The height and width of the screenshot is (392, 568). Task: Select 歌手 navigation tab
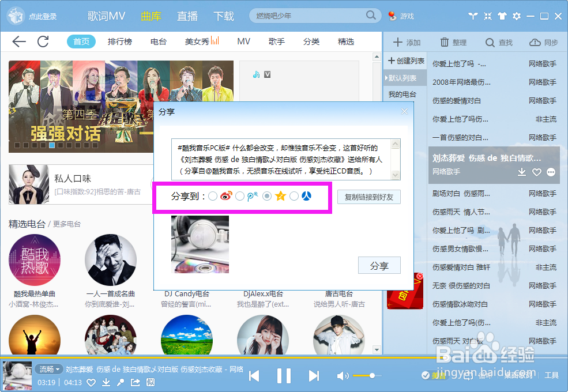coord(276,42)
